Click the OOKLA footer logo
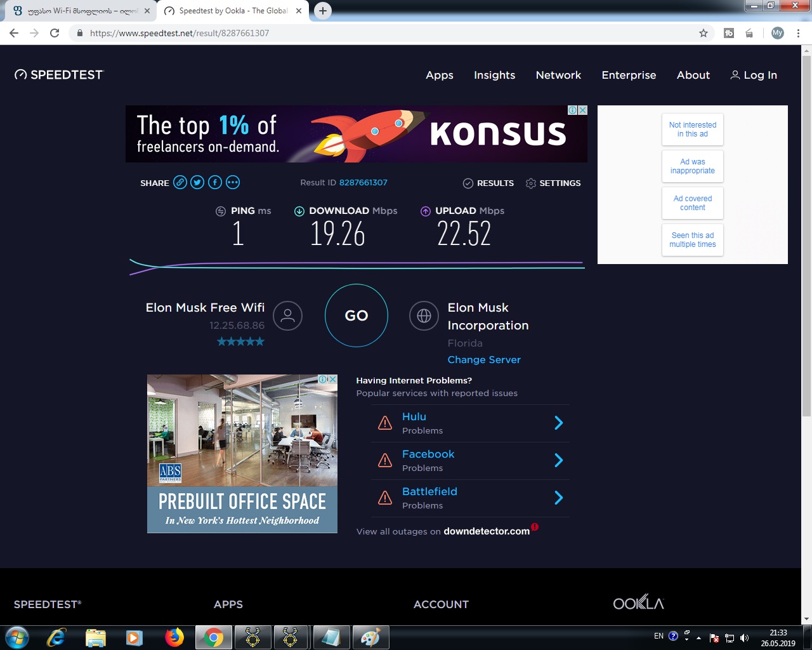 (x=638, y=602)
